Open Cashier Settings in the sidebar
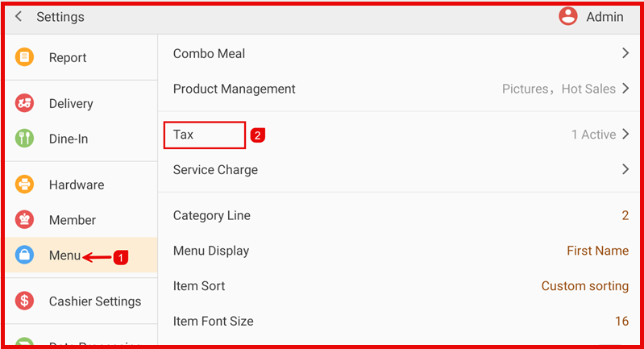 tap(94, 301)
